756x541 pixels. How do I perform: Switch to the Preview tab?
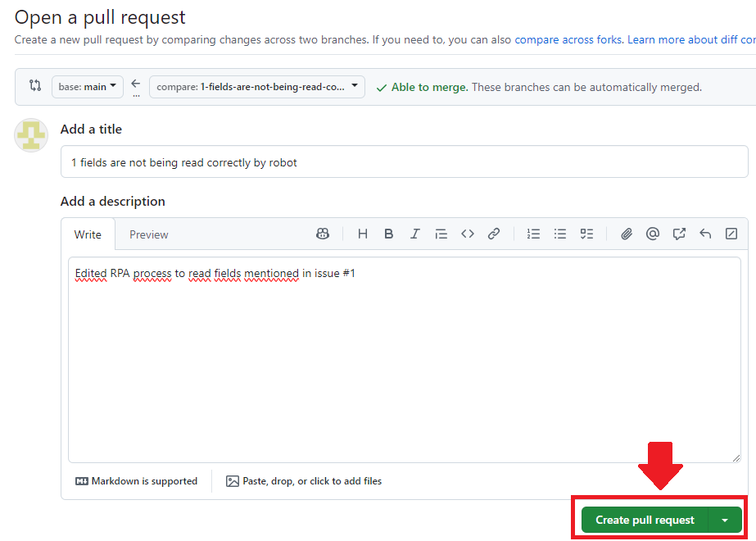click(149, 234)
